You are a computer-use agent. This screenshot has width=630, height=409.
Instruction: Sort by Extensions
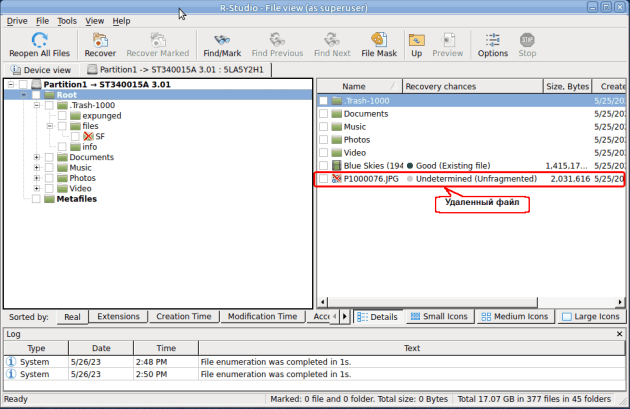[x=118, y=317]
